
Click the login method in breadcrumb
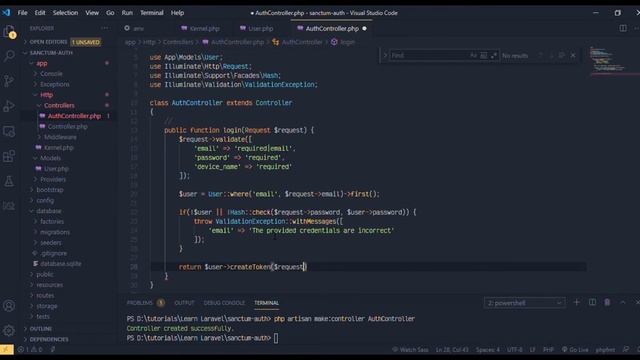pos(347,42)
